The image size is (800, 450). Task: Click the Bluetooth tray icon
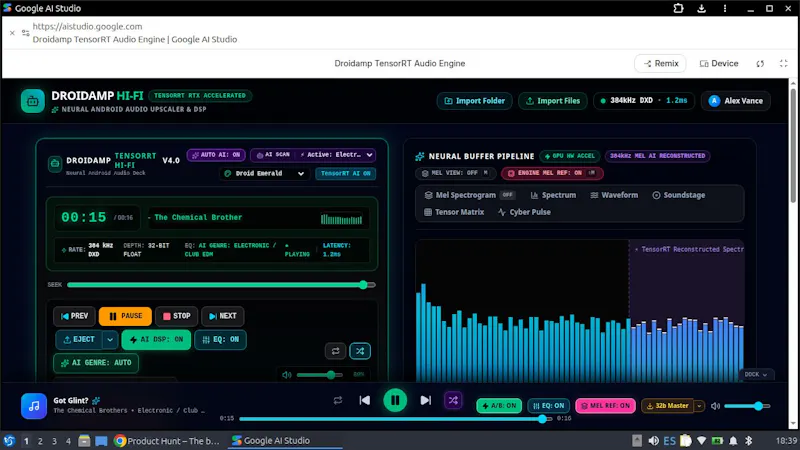click(749, 441)
